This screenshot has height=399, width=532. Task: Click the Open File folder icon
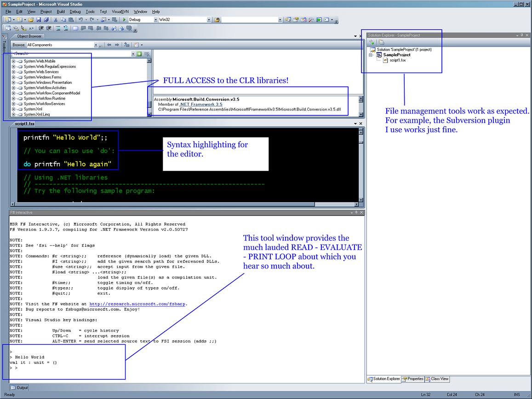[x=30, y=20]
